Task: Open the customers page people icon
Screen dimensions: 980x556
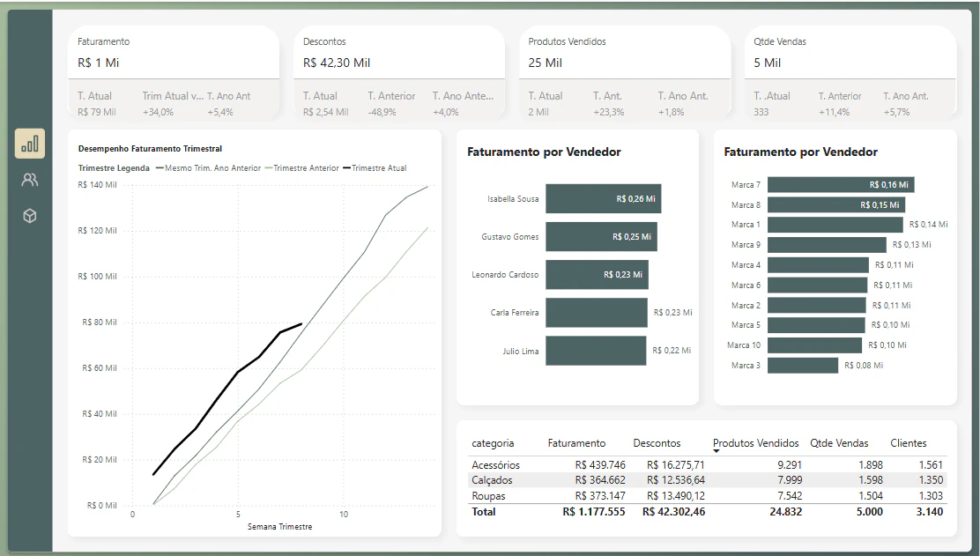Action: (30, 180)
